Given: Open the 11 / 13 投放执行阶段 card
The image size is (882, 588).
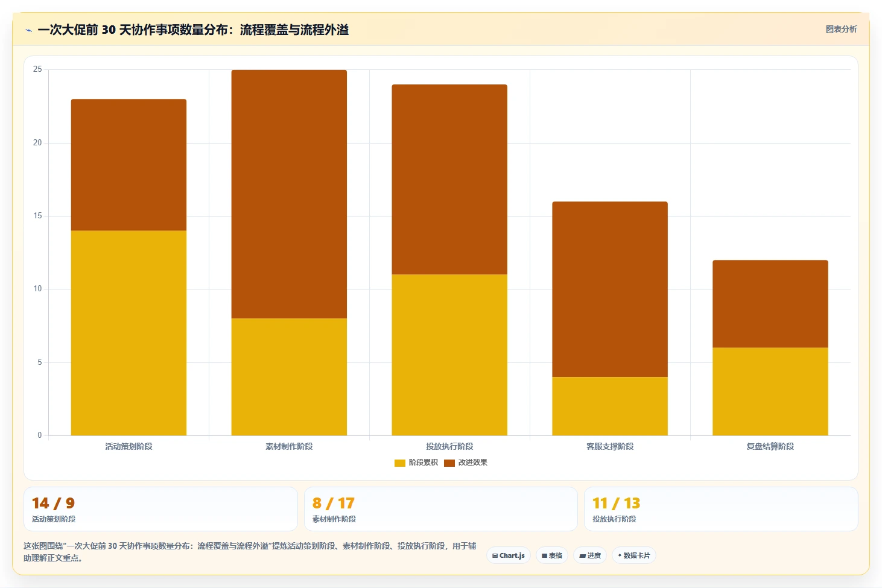Looking at the screenshot, I should [721, 509].
